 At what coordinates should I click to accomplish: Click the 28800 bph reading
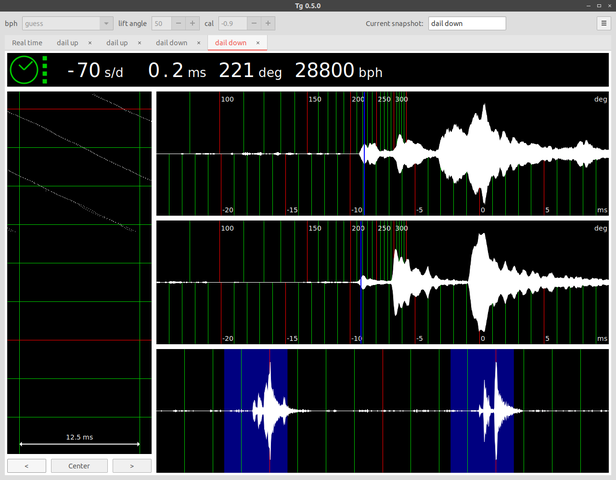(x=339, y=71)
